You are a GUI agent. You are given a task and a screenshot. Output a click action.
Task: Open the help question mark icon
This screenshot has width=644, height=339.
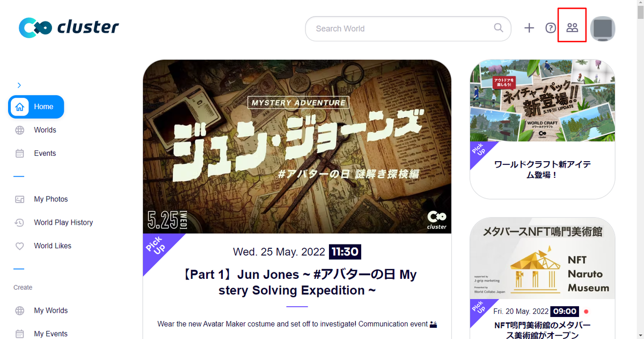point(551,28)
